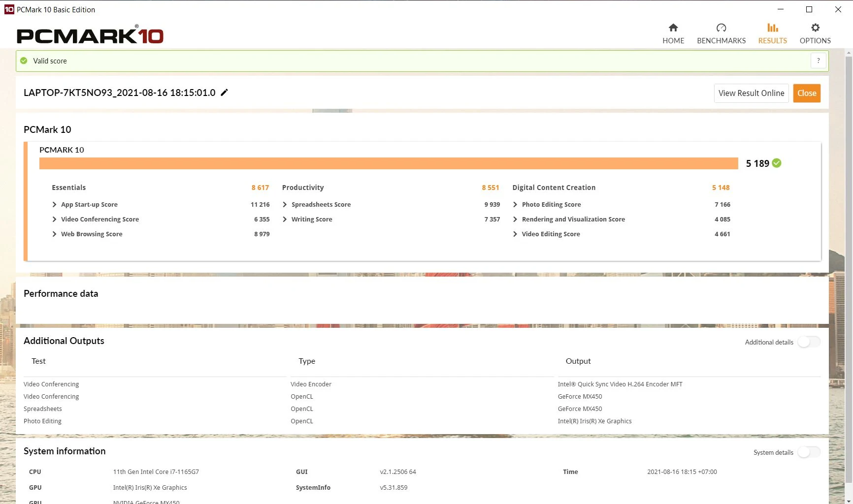Click Digital Content Creation score 5 148
The height and width of the screenshot is (504, 853).
click(721, 188)
